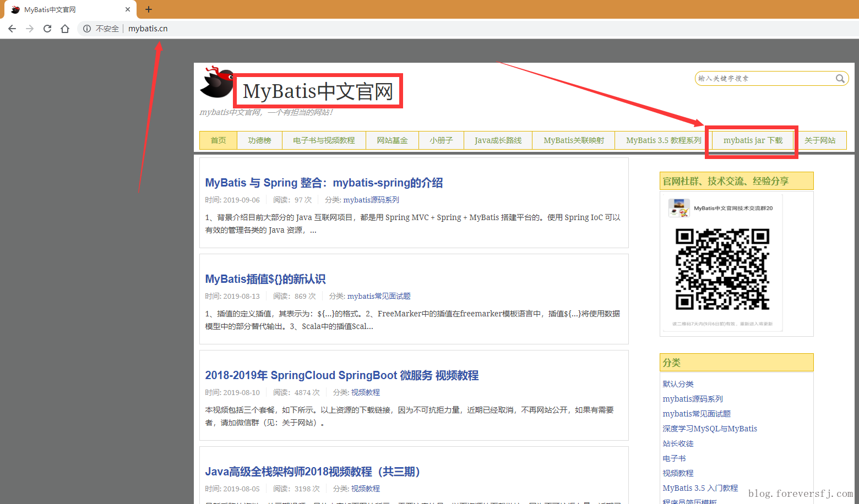Open sidebar category mybatis源码系列

[x=693, y=399]
